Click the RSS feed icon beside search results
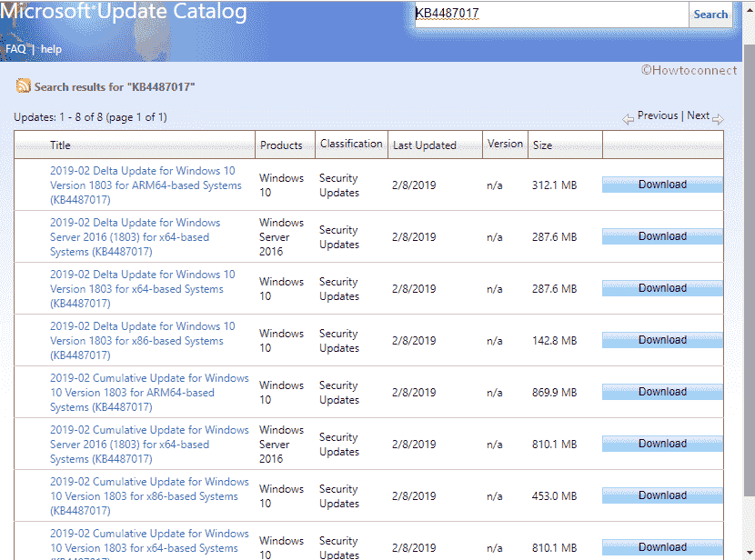The image size is (755, 560). pyautogui.click(x=23, y=85)
